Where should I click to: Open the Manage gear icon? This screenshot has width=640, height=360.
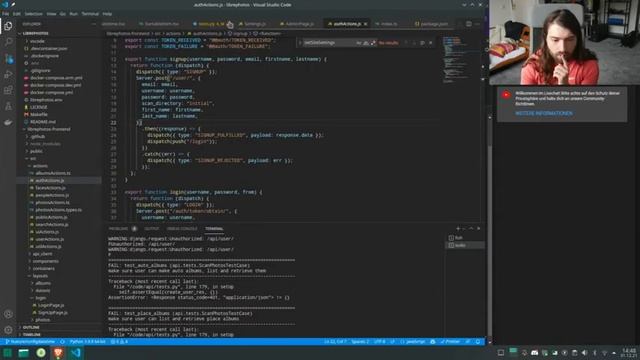(8, 330)
